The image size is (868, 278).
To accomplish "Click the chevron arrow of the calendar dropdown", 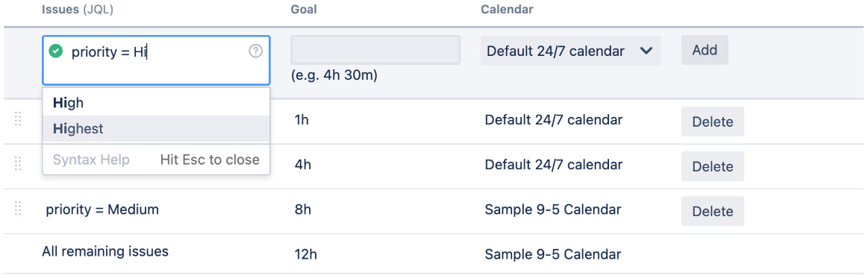I will [x=646, y=51].
